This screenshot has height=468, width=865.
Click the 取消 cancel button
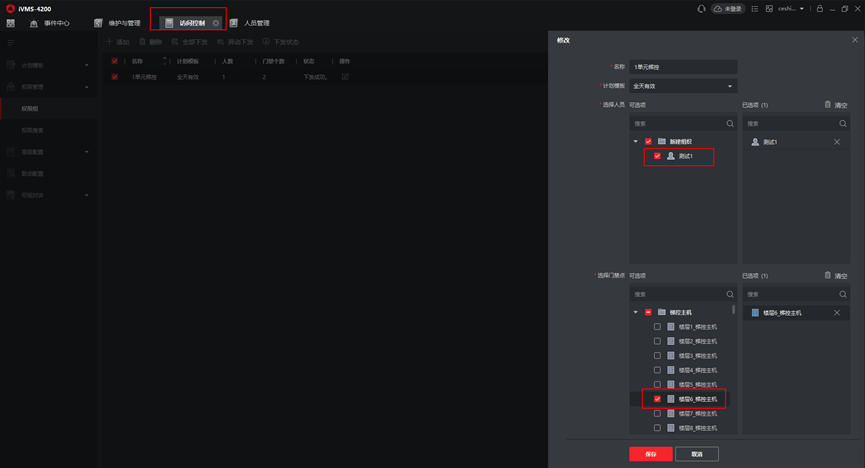coord(697,454)
